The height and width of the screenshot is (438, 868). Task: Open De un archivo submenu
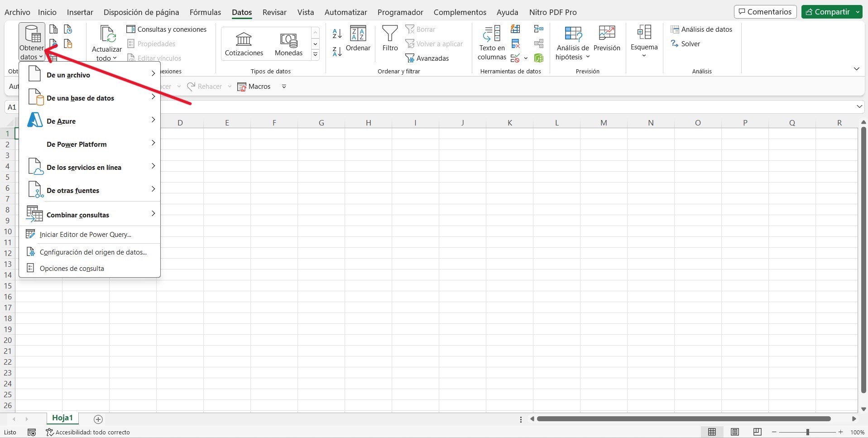[90, 75]
